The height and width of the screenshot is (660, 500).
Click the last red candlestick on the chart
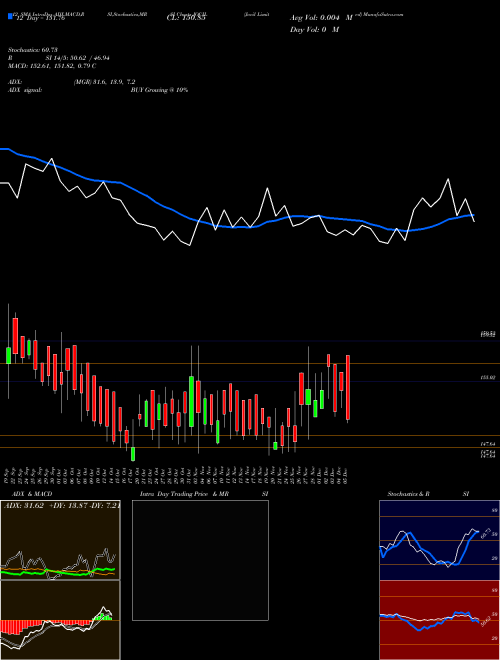pyautogui.click(x=348, y=388)
